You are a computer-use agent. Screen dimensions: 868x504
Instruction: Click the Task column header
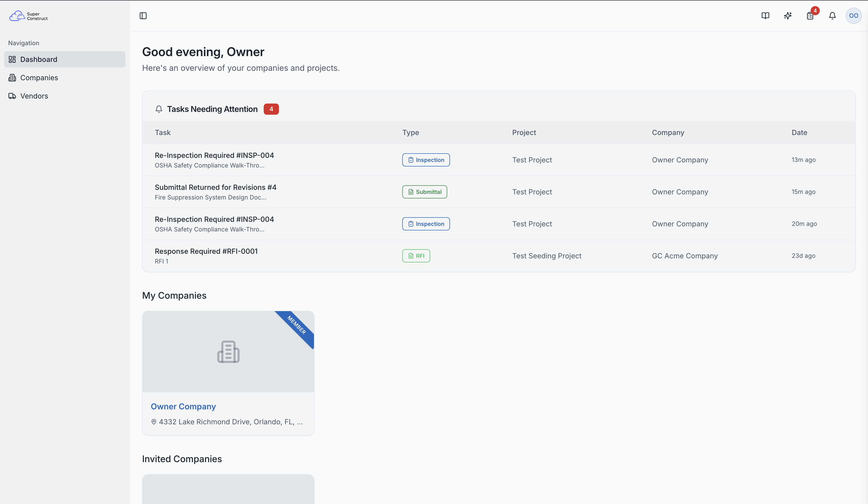click(x=163, y=133)
